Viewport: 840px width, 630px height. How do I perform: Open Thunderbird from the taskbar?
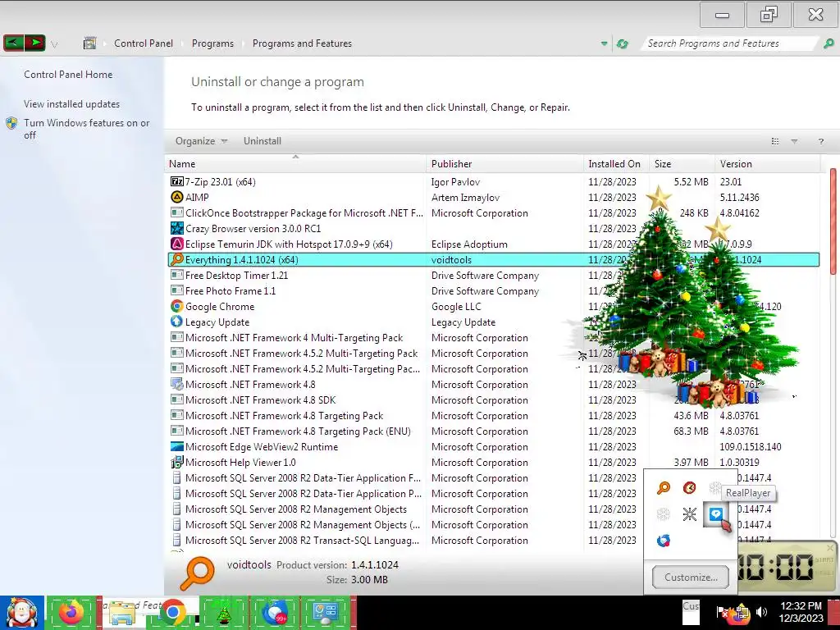pyautogui.click(x=274, y=613)
